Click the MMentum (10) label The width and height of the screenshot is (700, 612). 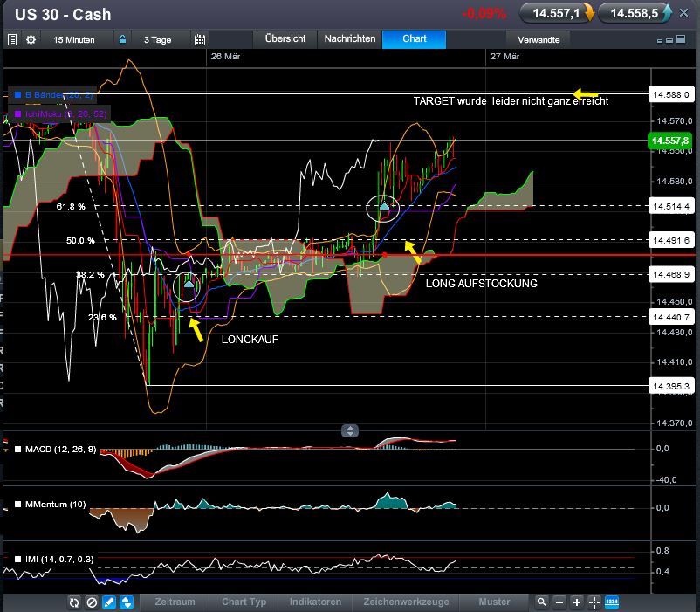click(55, 504)
